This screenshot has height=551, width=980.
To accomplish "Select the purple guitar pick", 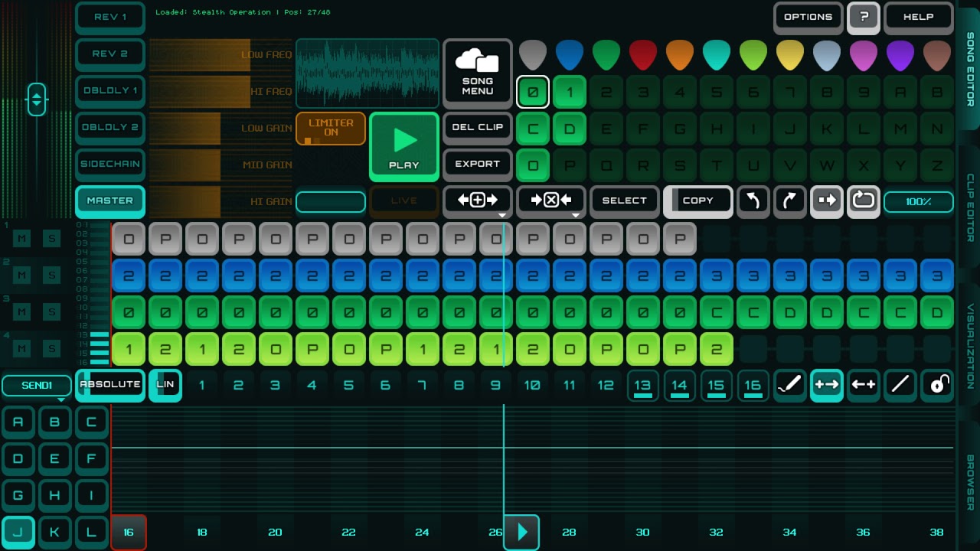I will click(x=900, y=55).
